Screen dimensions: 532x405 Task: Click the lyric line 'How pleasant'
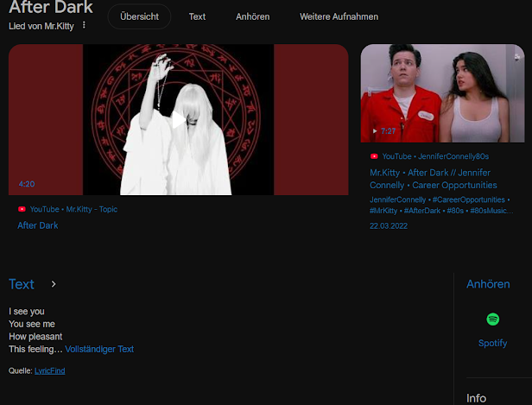[x=35, y=337]
